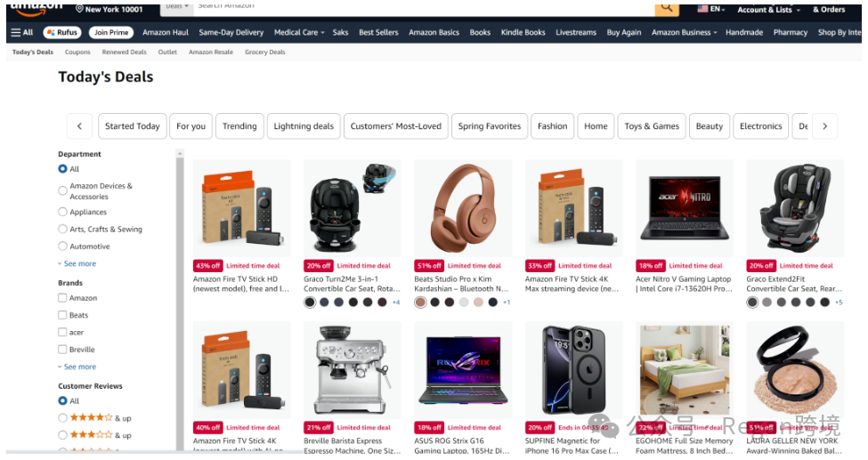
Task: Open the Lightning deals tab
Action: tap(304, 126)
